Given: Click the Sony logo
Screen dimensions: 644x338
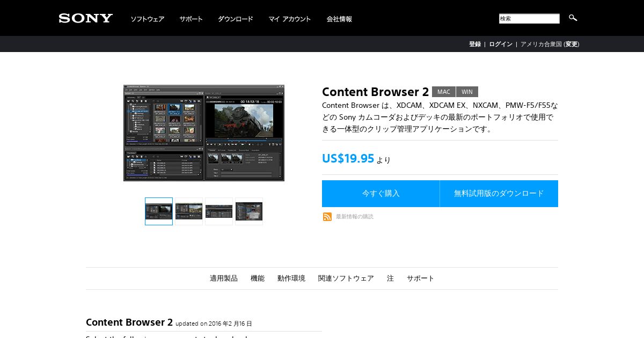Looking at the screenshot, I should point(86,18).
